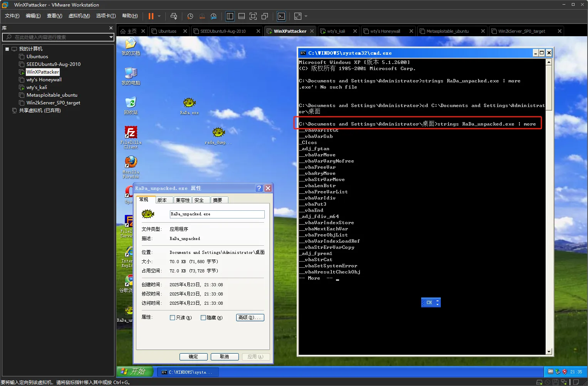Close the 库 library panel
Viewport: 588px width, 386px height.
111,28
